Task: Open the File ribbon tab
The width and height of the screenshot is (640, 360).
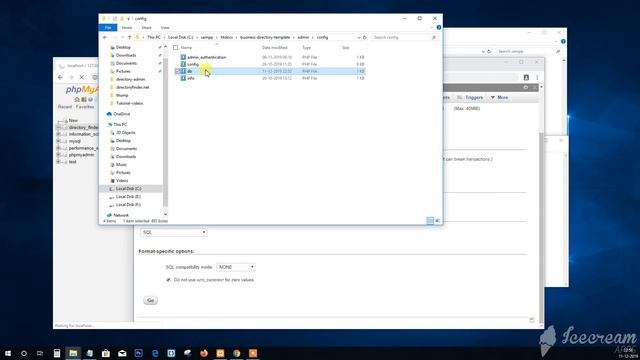Action: (x=108, y=27)
